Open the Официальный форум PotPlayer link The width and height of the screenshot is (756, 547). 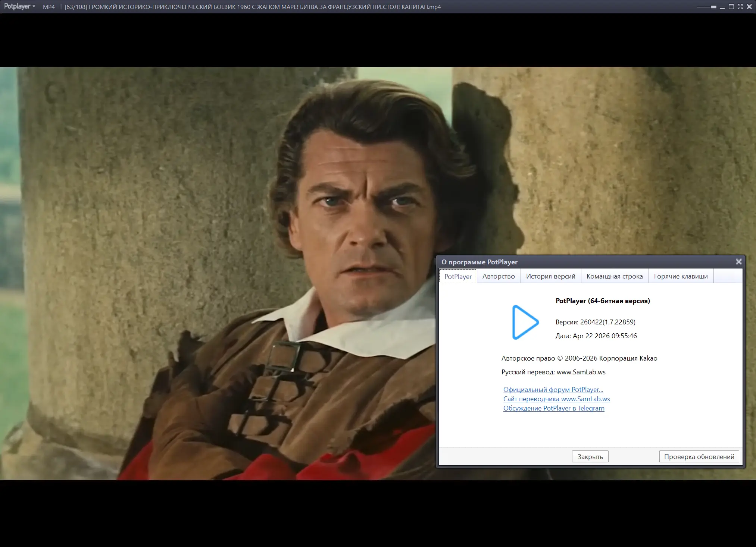coord(553,390)
